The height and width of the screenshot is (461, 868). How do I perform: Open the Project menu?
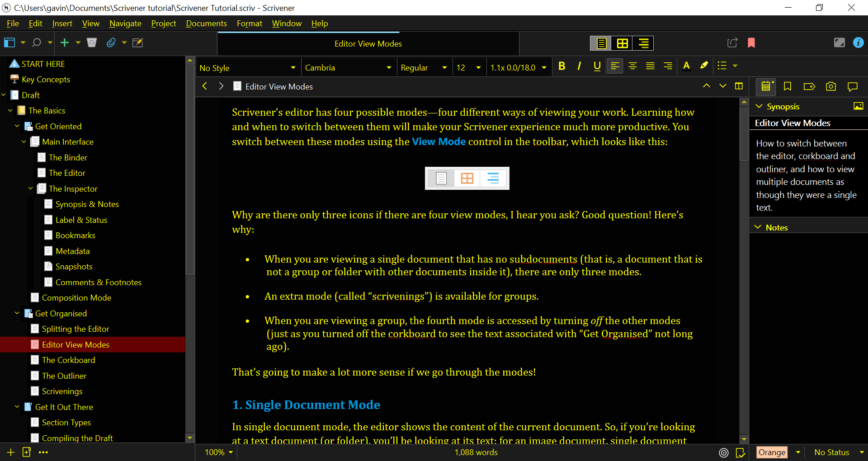pos(164,24)
